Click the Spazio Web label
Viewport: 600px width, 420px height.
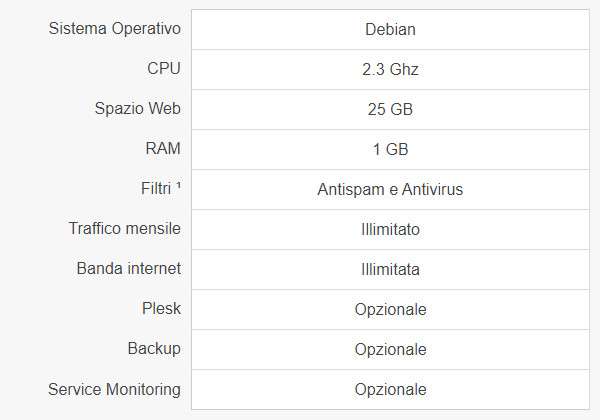tap(136, 108)
